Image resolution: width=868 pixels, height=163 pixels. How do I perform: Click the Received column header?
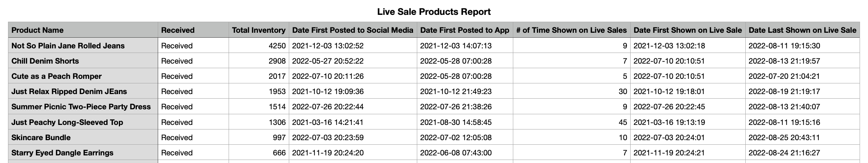point(178,30)
